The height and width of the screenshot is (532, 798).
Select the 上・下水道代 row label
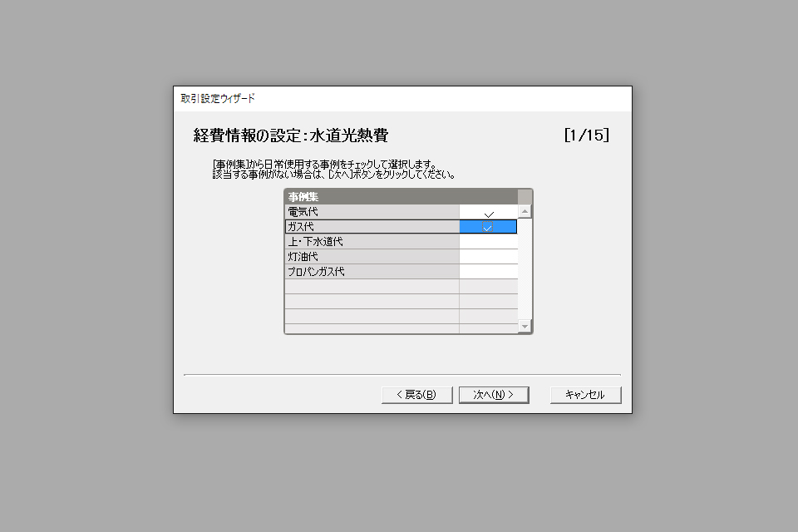[372, 242]
